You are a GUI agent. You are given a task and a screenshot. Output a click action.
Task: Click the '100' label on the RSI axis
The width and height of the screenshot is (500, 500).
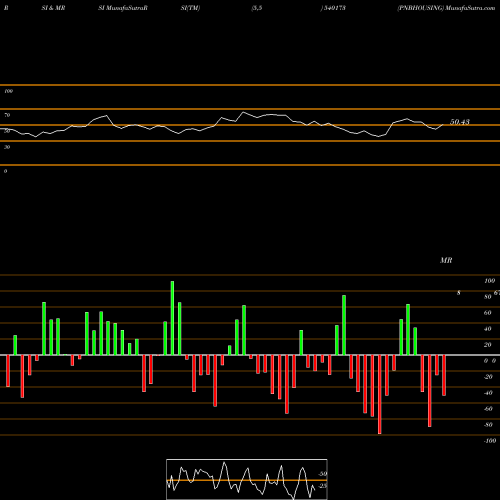tap(8, 91)
